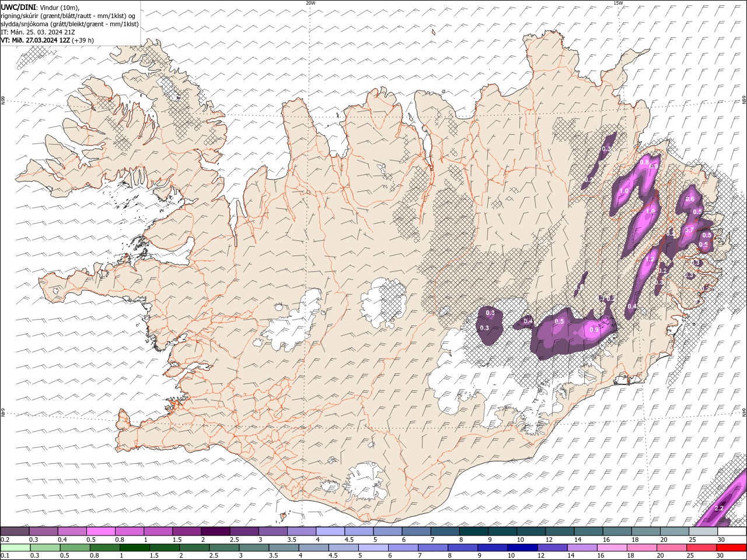Select the dark teal swatch at 9 in top legend

pos(502,531)
